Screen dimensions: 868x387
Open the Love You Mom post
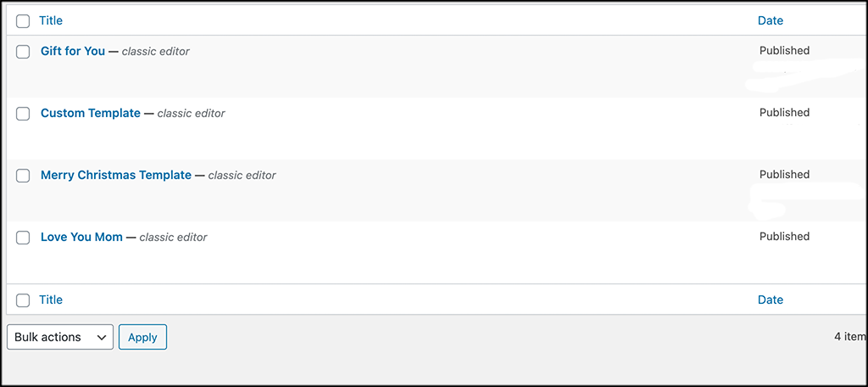[x=81, y=237]
